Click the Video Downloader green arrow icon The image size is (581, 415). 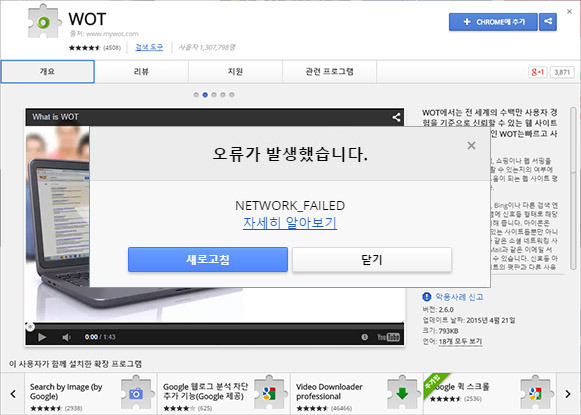coord(402,393)
